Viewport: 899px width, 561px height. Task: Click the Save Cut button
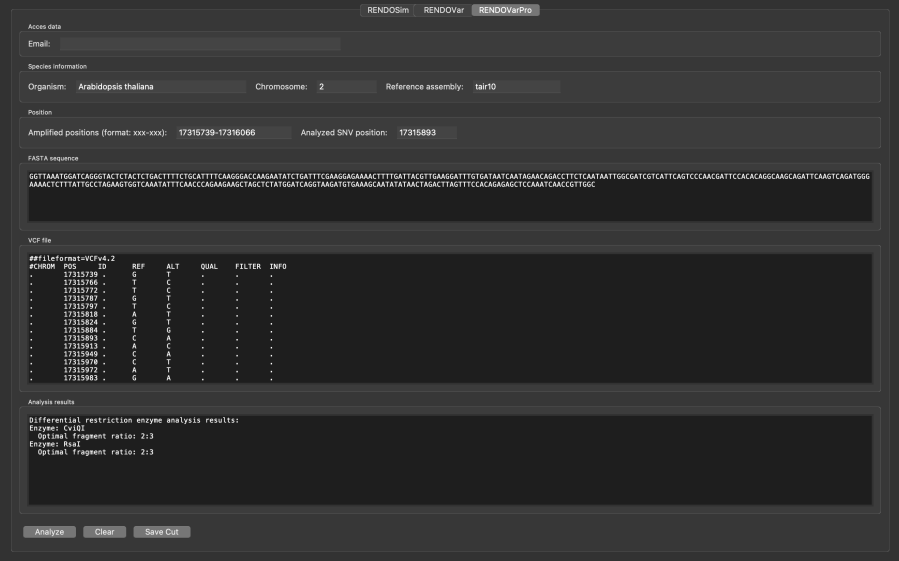click(x=161, y=532)
